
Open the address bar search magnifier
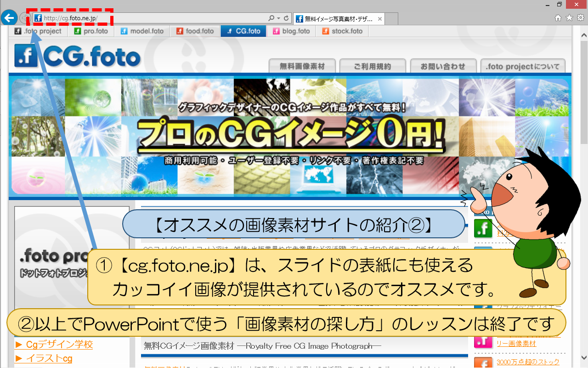tap(271, 18)
